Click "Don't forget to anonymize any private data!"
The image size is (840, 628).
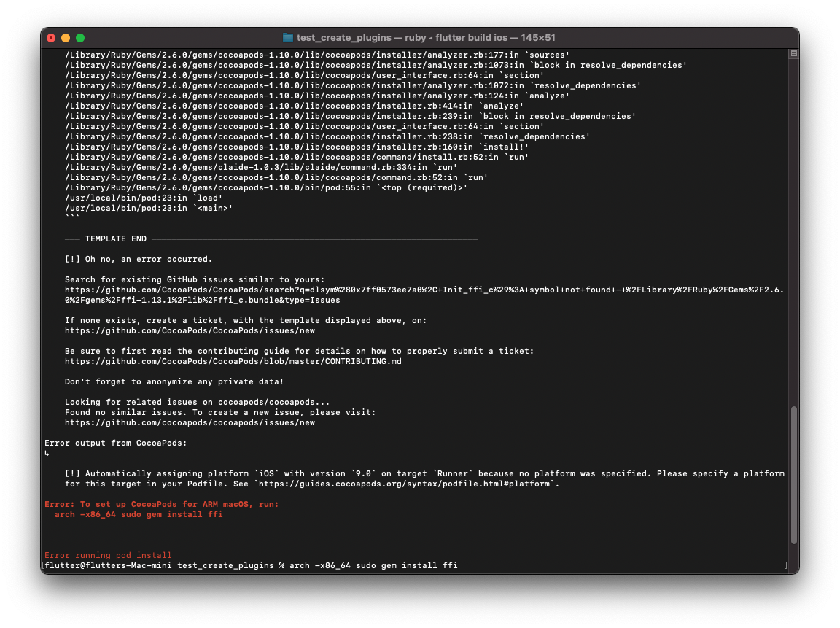[174, 381]
